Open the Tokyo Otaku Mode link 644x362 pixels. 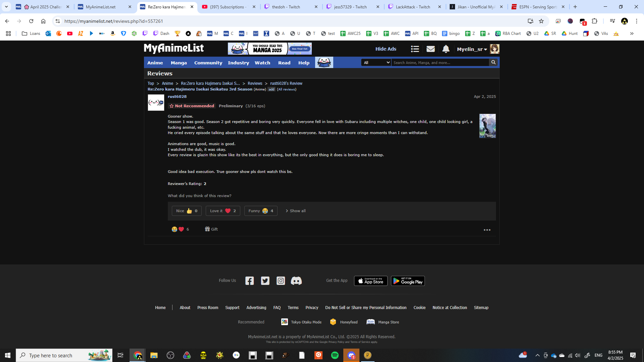(x=301, y=322)
